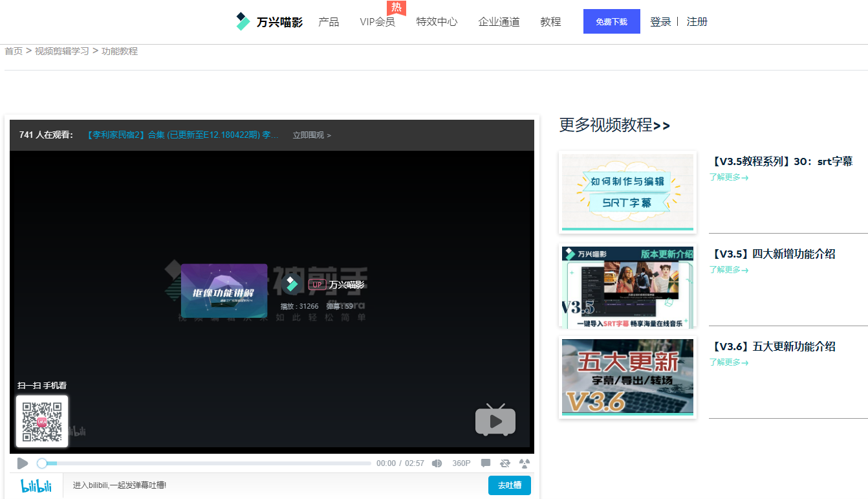Click the 热 badge above VIP会员
The width and height of the screenshot is (868, 499).
point(396,8)
